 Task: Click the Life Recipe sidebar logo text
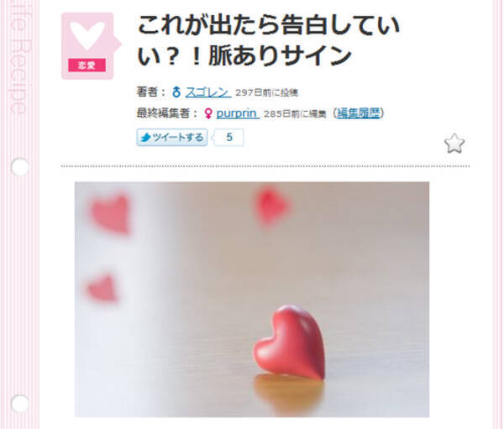(18, 58)
